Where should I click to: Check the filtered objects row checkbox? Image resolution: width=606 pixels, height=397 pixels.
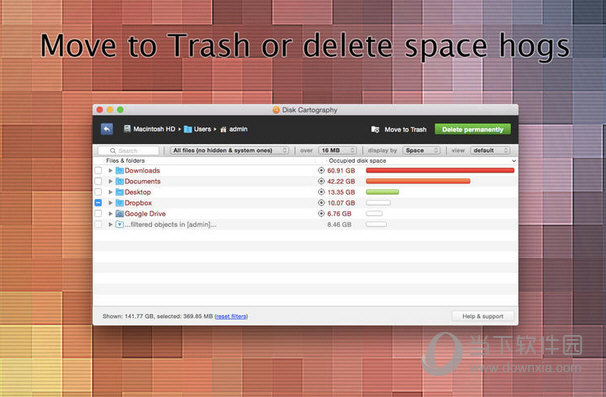[98, 225]
